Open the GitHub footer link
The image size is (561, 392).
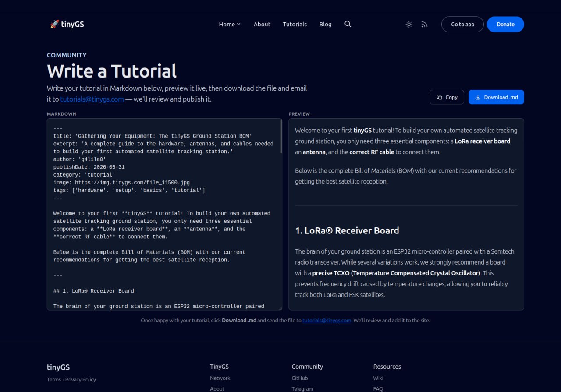pyautogui.click(x=300, y=378)
